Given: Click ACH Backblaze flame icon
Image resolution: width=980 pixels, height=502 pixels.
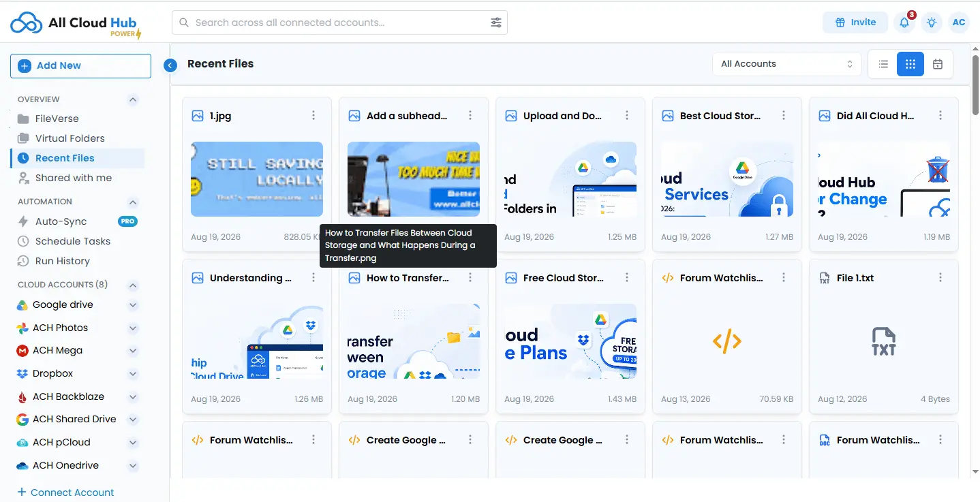Looking at the screenshot, I should [22, 396].
